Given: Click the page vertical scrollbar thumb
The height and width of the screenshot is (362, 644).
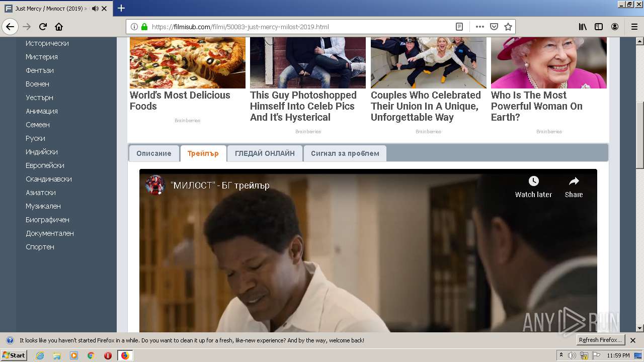Looking at the screenshot, I should click(x=640, y=135).
